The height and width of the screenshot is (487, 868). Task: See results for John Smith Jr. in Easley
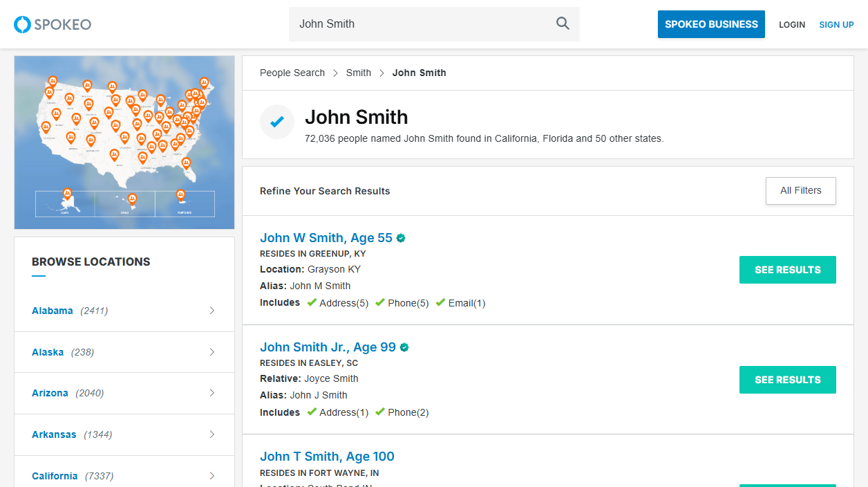tap(788, 380)
